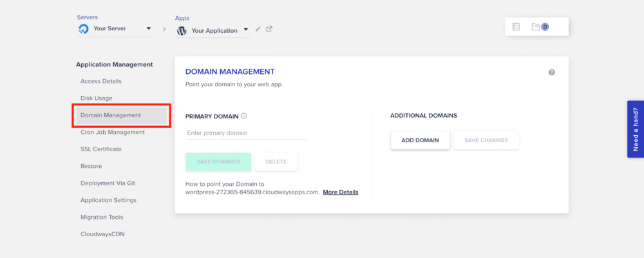Screen dimensions: 644x258
Task: Follow the More Details link
Action: (x=341, y=192)
